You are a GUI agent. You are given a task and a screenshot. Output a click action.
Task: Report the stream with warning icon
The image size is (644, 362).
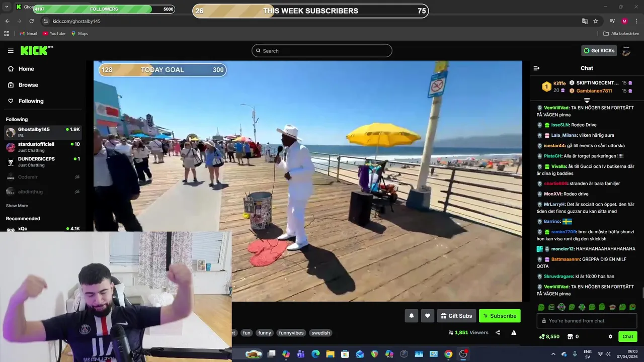coord(514,333)
